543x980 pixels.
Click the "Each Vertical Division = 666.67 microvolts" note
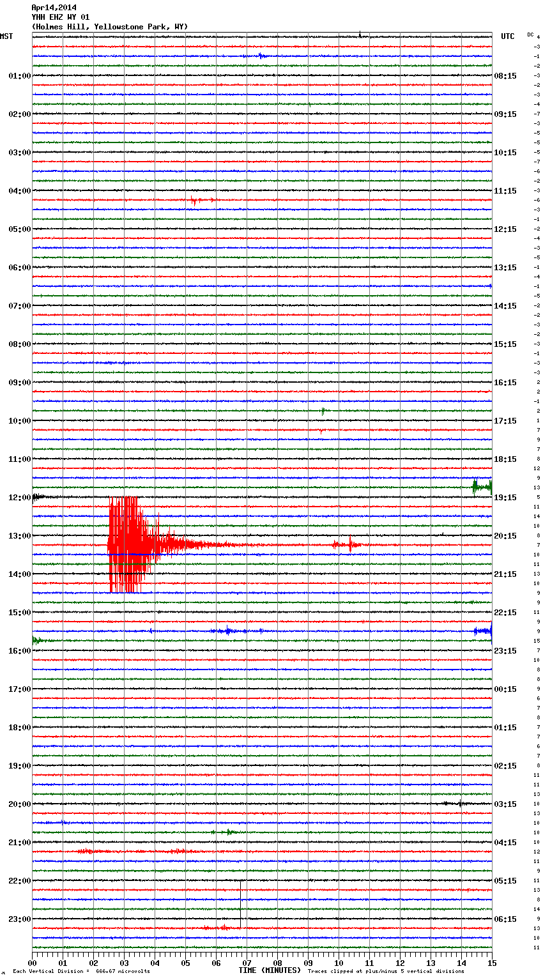click(81, 972)
